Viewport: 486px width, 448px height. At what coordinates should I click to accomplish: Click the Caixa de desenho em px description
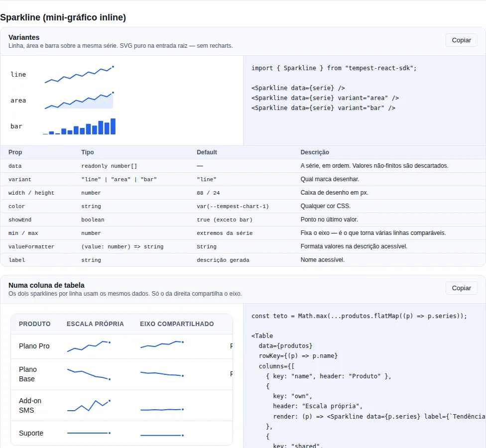[x=334, y=193]
